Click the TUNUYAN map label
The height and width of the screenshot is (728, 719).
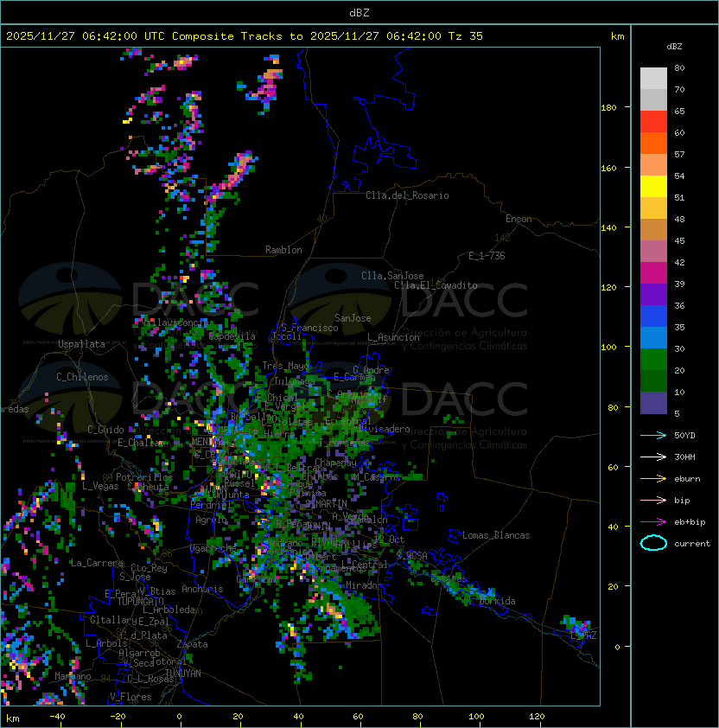tap(183, 674)
